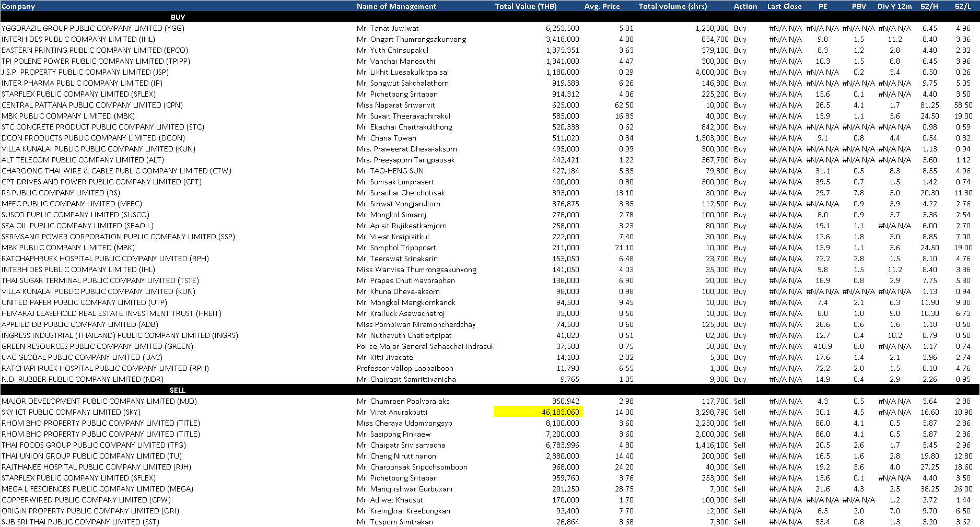The image size is (980, 527).
Task: Select CHAROONG THAI WIRE & CABLE (CTW) cell
Action: click(116, 171)
